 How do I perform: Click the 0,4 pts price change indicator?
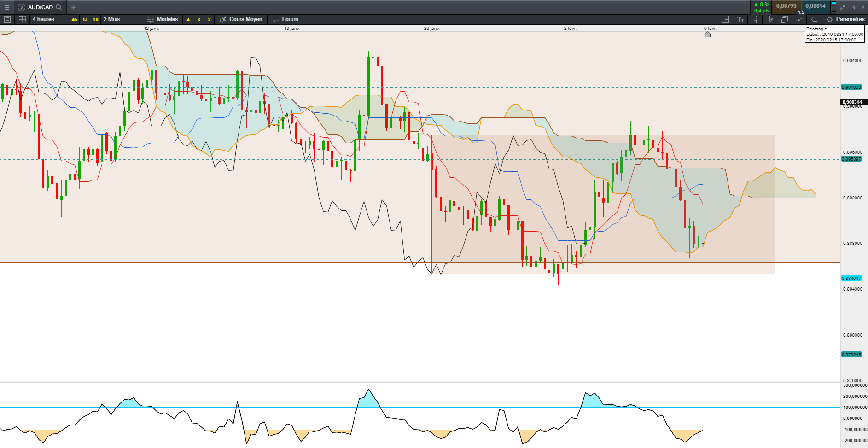(x=762, y=11)
